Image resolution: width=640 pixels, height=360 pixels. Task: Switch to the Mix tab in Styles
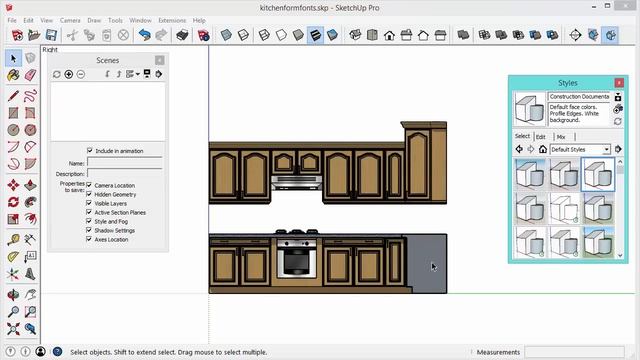click(561, 137)
